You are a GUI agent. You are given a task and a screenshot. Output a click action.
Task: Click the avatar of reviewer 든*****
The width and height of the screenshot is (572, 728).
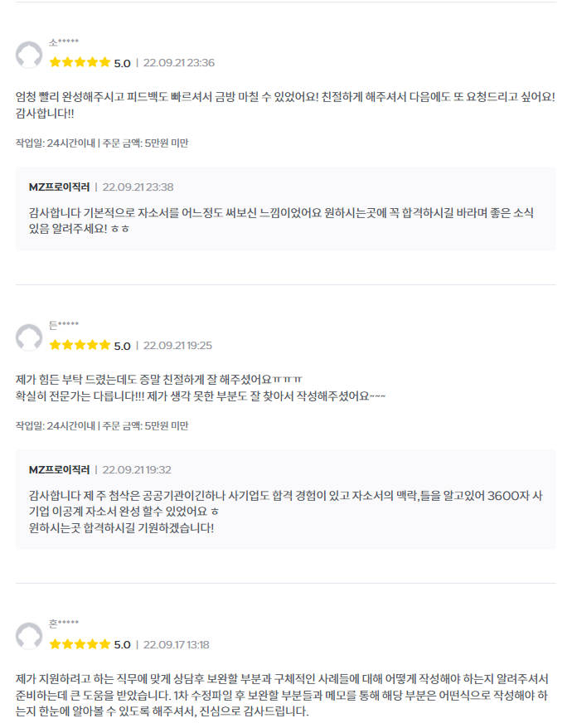(29, 337)
